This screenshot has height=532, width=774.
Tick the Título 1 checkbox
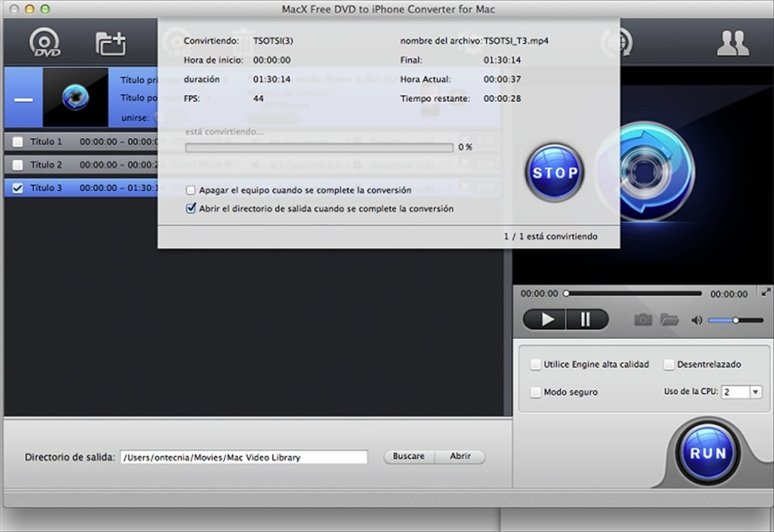18,142
